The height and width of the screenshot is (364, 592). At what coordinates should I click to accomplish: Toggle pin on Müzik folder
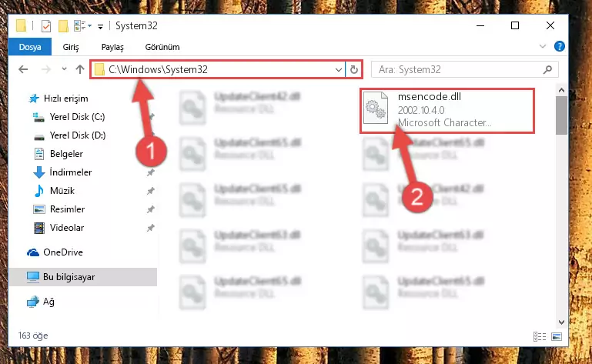coord(151,191)
